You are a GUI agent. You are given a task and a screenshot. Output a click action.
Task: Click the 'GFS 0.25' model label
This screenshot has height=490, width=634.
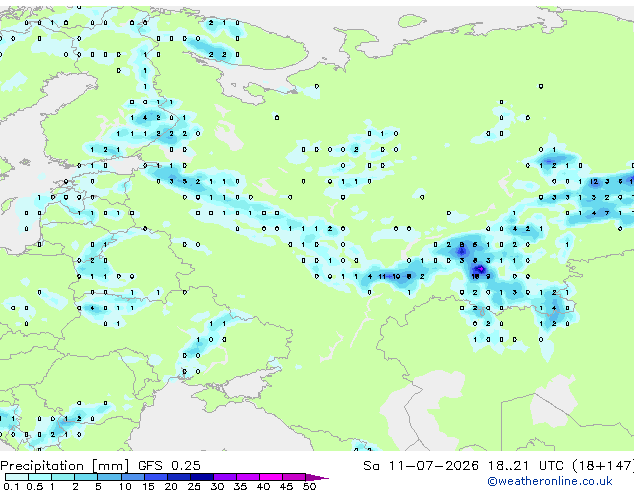(x=169, y=465)
